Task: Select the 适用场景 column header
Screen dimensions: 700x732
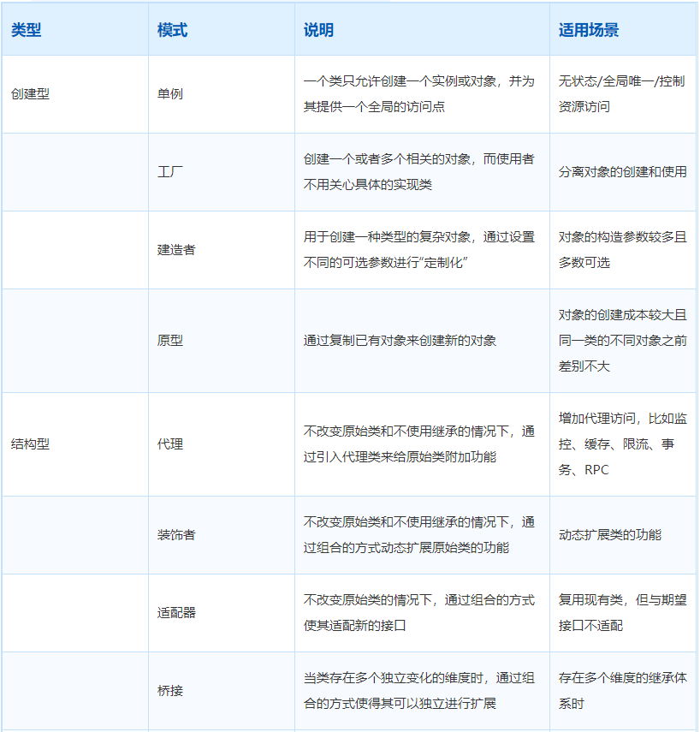Action: pos(589,31)
